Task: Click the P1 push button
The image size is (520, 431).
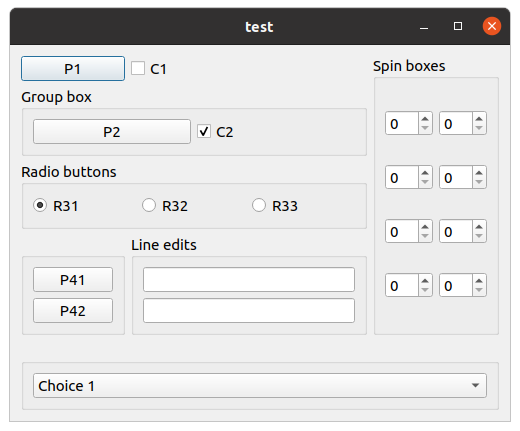Action: coord(73,69)
